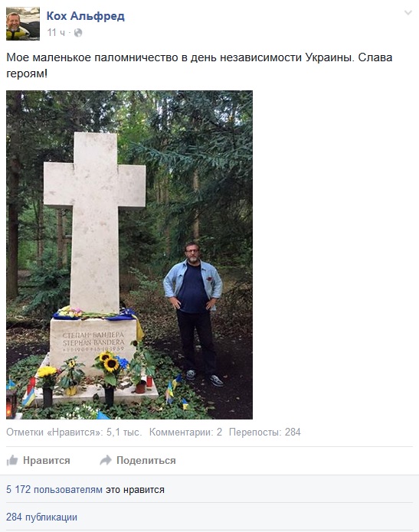The width and height of the screenshot is (419, 532).
Task: Click the globe public-privacy icon
Action: pyautogui.click(x=78, y=33)
